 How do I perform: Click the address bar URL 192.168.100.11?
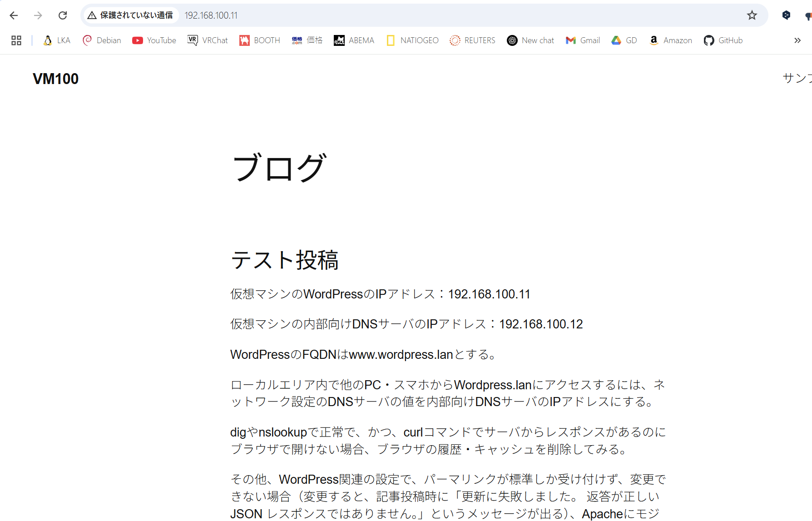[x=211, y=15]
